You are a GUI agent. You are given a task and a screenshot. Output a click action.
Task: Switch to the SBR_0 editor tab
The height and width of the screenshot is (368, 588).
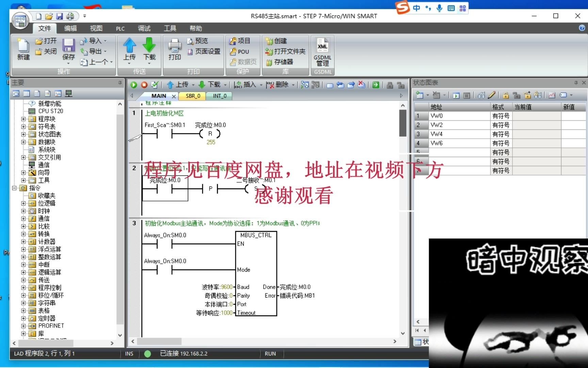pyautogui.click(x=193, y=96)
